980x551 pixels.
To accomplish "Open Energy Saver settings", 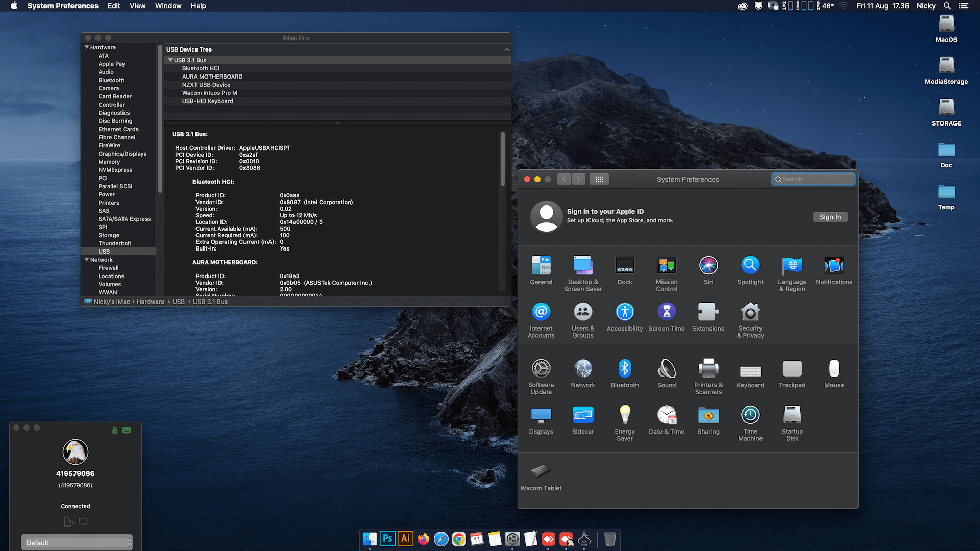I will pyautogui.click(x=625, y=423).
